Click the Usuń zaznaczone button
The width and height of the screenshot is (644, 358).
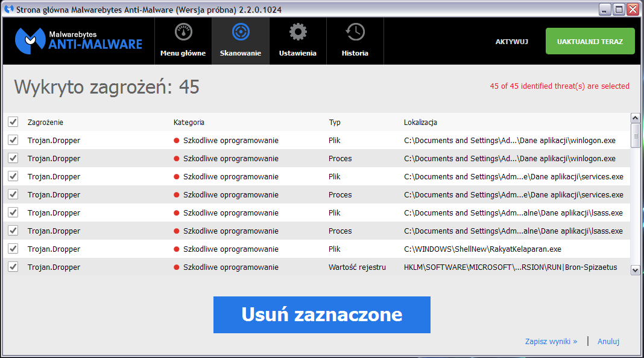322,315
